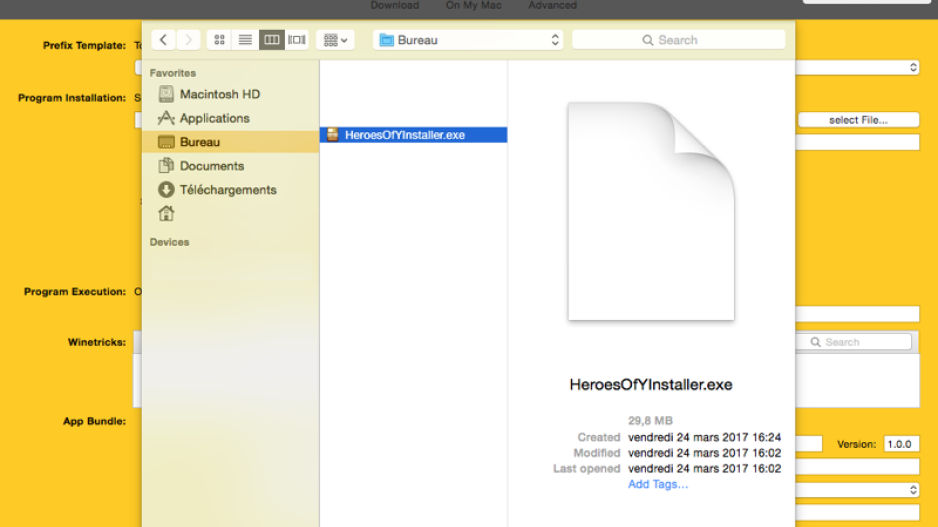Click the back navigation arrow
This screenshot has height=527, width=938.
click(x=163, y=40)
